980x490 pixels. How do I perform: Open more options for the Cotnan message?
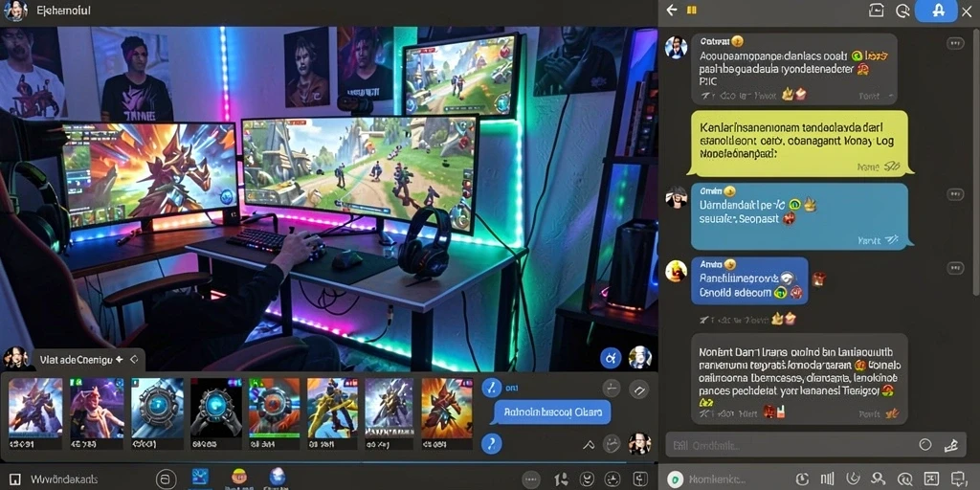955,43
